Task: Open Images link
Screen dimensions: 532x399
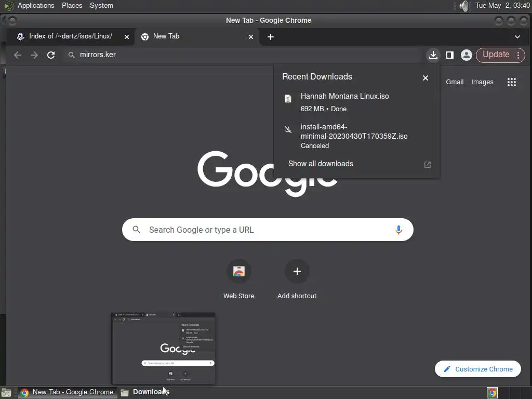Action: coord(482,82)
